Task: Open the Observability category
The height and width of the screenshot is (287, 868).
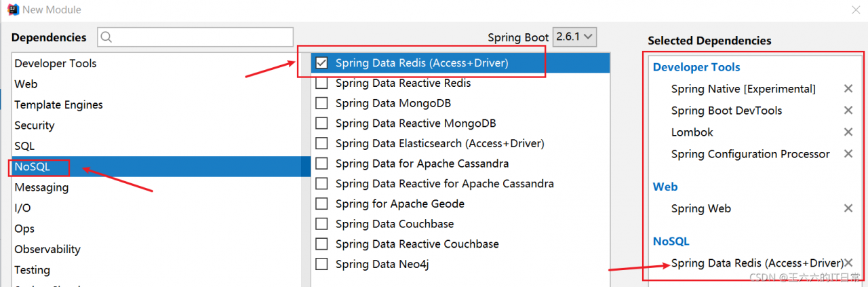Action: tap(157, 249)
